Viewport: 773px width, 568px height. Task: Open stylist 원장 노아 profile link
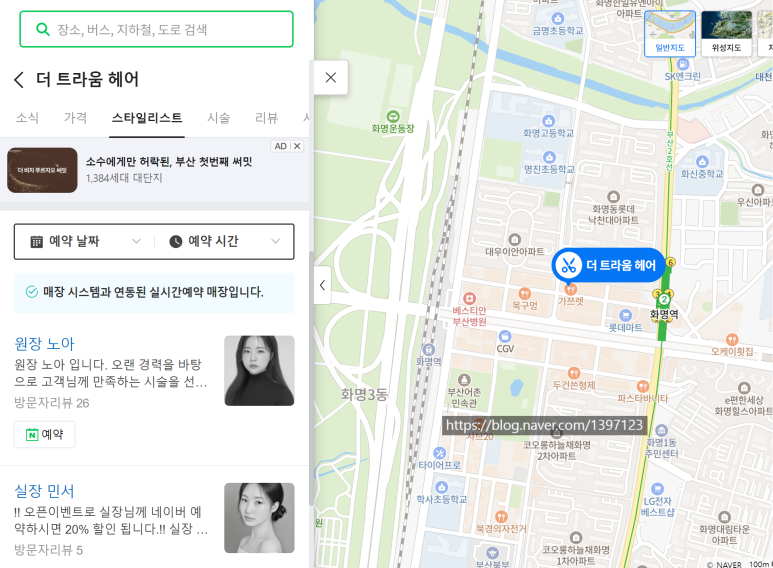coord(44,344)
